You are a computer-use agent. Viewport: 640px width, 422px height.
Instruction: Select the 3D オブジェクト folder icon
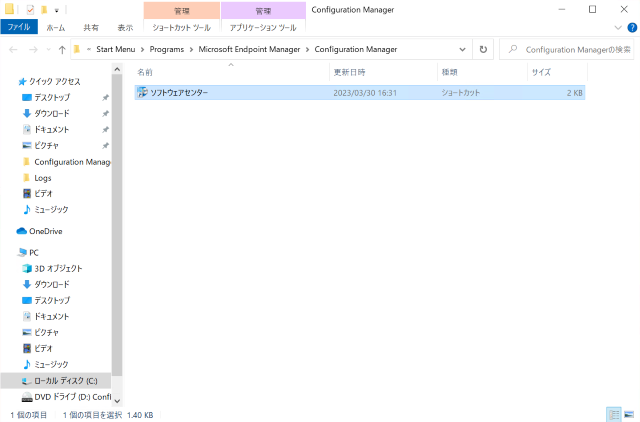click(x=27, y=268)
